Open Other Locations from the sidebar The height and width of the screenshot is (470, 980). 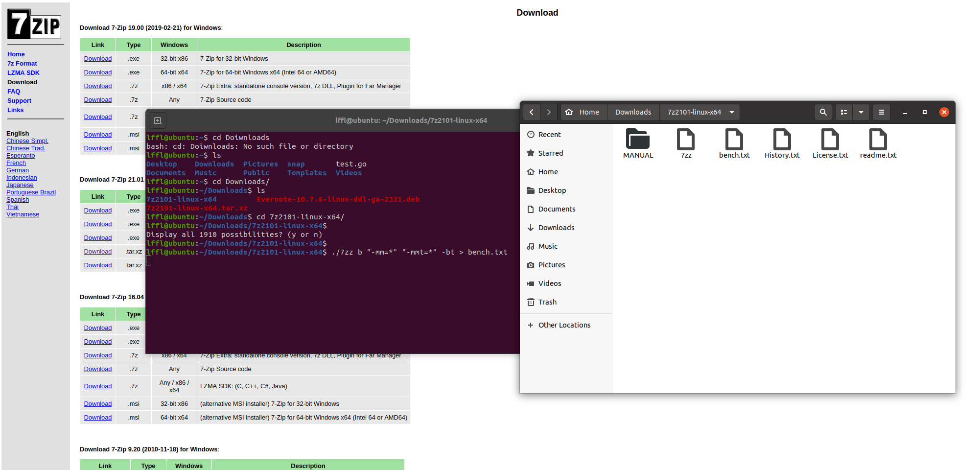[x=564, y=325]
